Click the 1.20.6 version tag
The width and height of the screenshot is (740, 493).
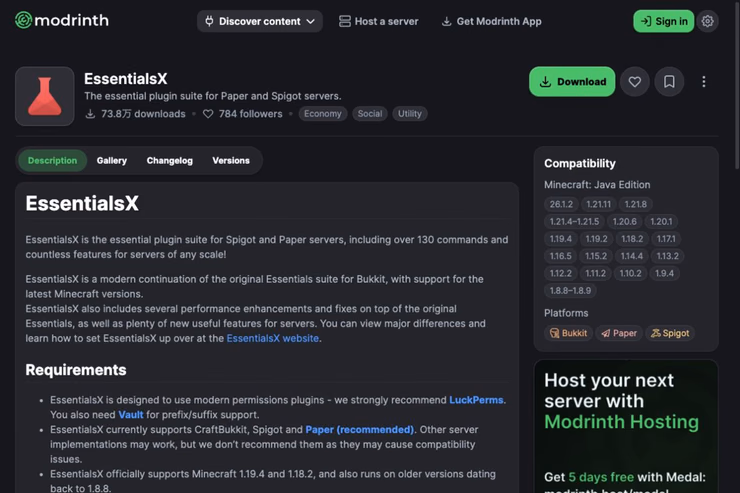[x=624, y=222]
